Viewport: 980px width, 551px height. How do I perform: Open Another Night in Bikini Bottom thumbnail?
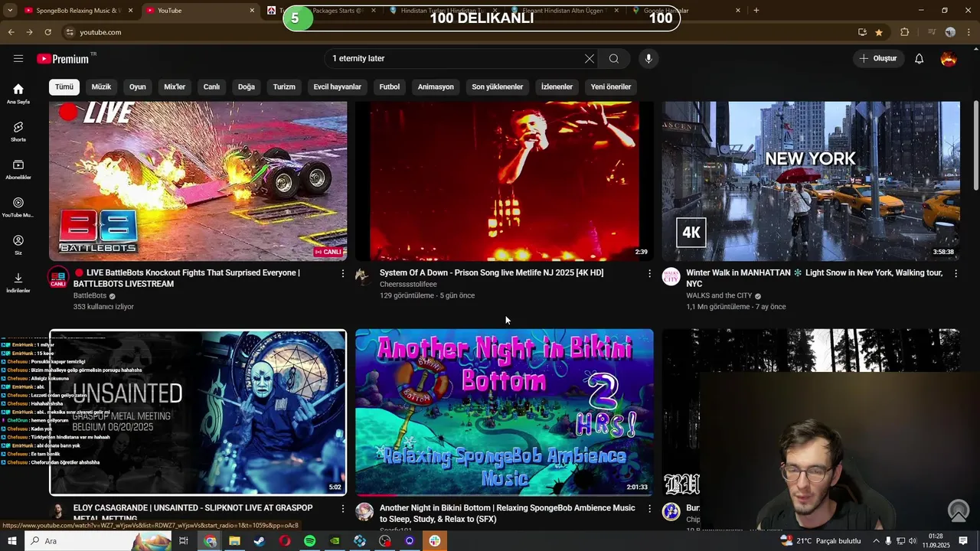505,412
